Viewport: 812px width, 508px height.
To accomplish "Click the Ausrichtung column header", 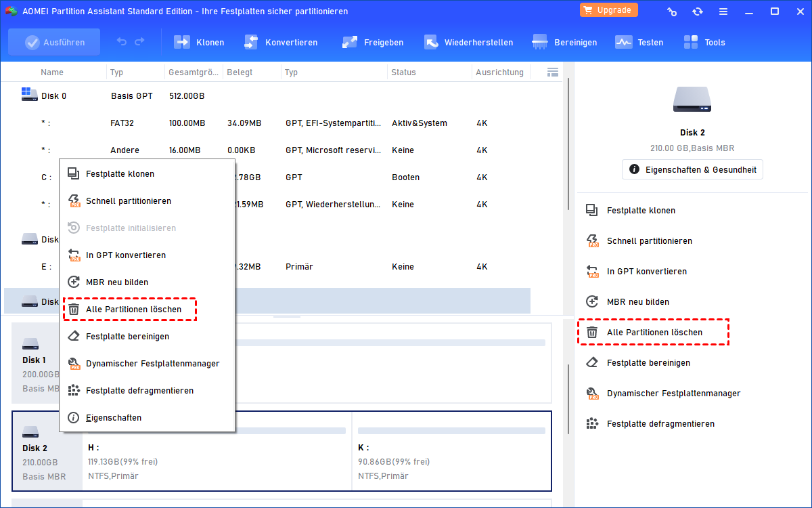I will pyautogui.click(x=499, y=72).
